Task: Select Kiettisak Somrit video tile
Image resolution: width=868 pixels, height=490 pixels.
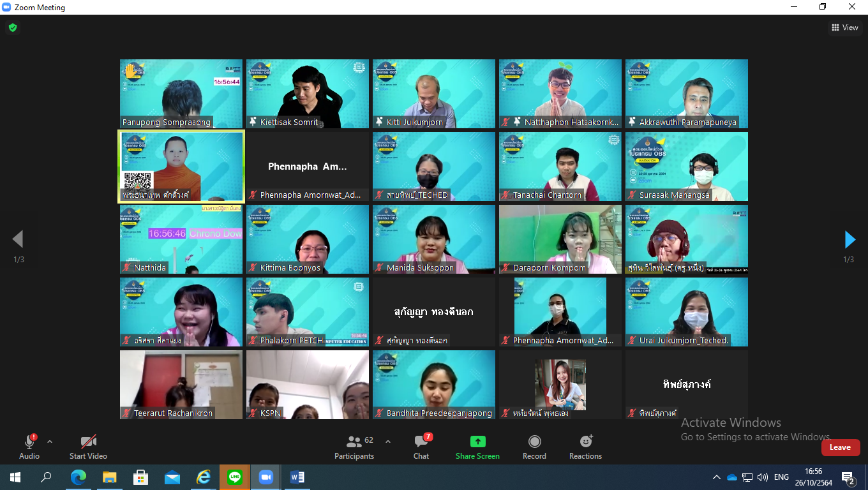Action: (308, 94)
